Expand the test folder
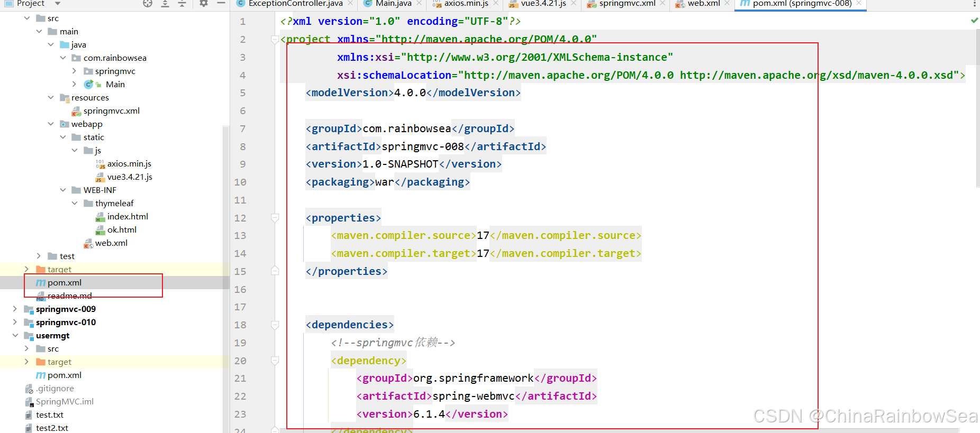980x433 pixels. pyautogui.click(x=39, y=256)
